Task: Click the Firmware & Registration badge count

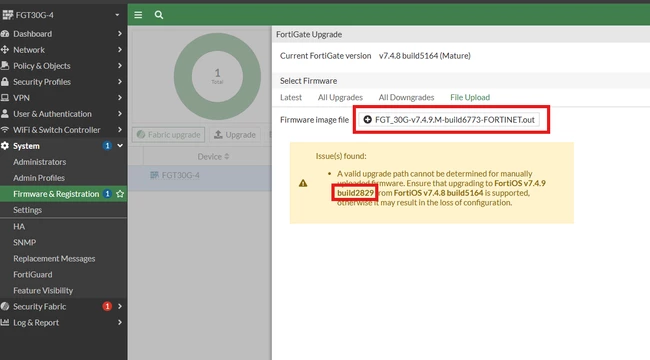Action: tap(107, 194)
